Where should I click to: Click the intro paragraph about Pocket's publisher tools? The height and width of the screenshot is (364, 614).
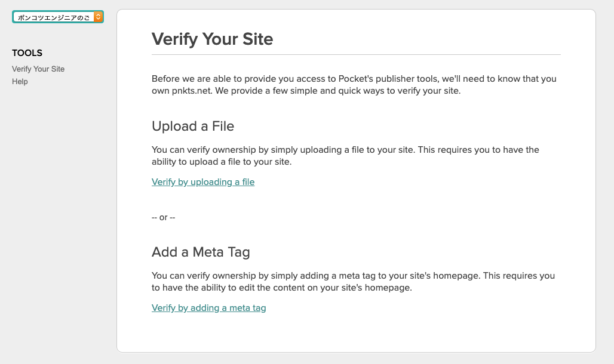pos(354,85)
